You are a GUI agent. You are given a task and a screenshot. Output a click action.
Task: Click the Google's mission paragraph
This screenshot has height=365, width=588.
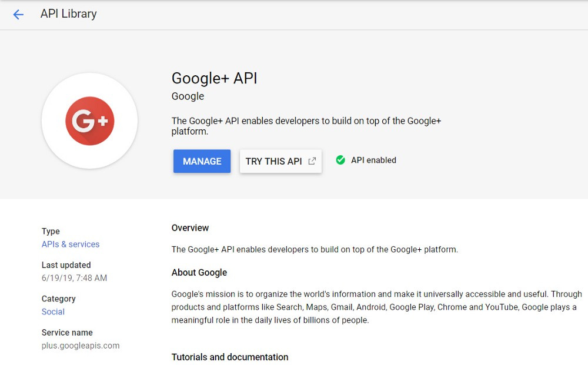point(376,307)
